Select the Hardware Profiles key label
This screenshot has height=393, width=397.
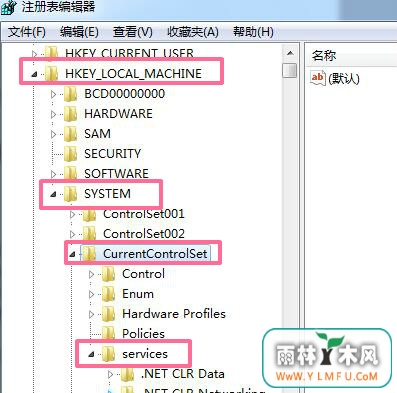click(174, 314)
